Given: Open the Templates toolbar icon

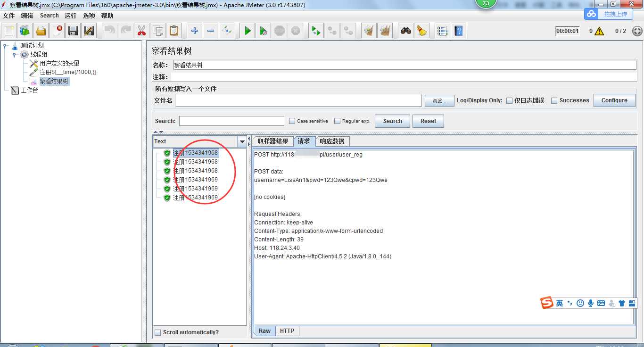Looking at the screenshot, I should pos(25,31).
